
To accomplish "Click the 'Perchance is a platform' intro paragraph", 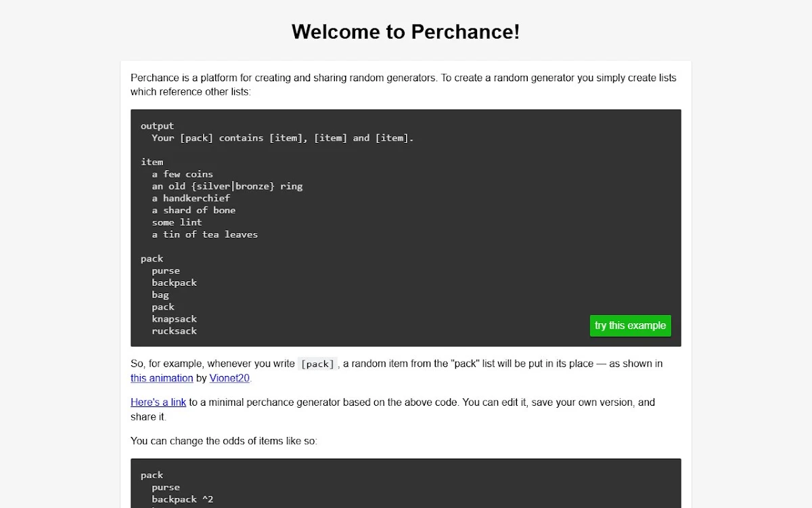I will pos(404,85).
